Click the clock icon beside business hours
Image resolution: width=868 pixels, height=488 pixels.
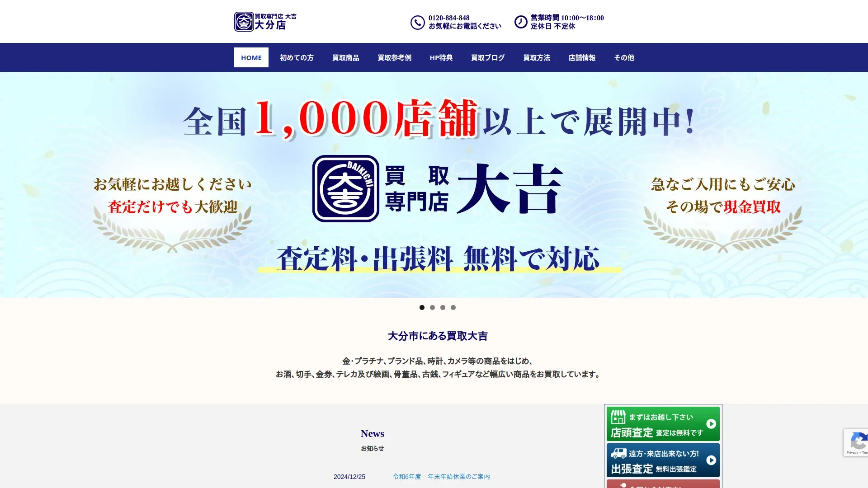pyautogui.click(x=521, y=22)
